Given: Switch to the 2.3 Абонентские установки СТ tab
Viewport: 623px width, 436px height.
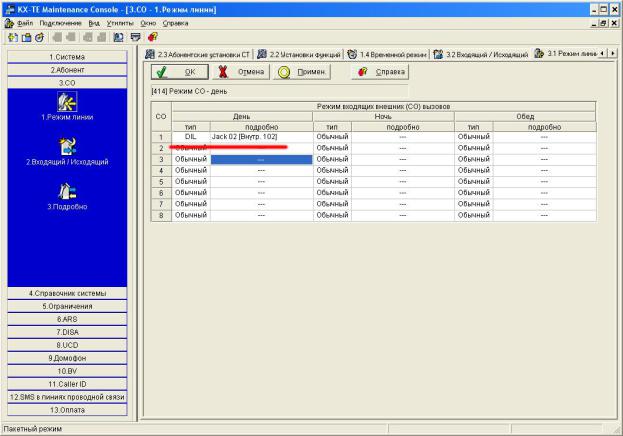Looking at the screenshot, I should click(197, 54).
